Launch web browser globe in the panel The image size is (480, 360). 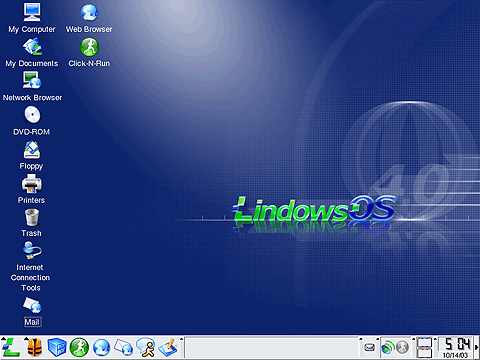click(x=101, y=348)
